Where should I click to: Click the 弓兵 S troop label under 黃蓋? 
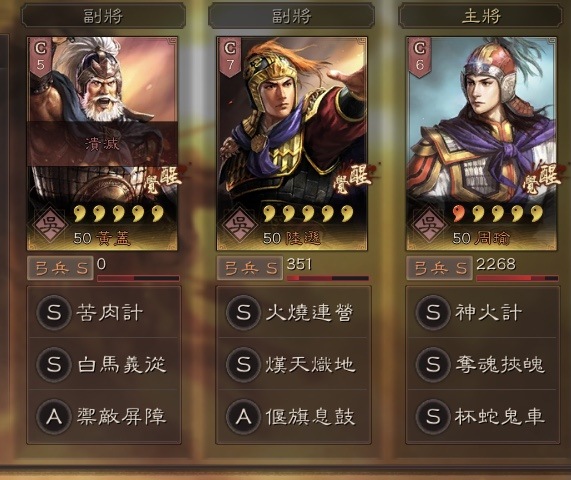60,268
